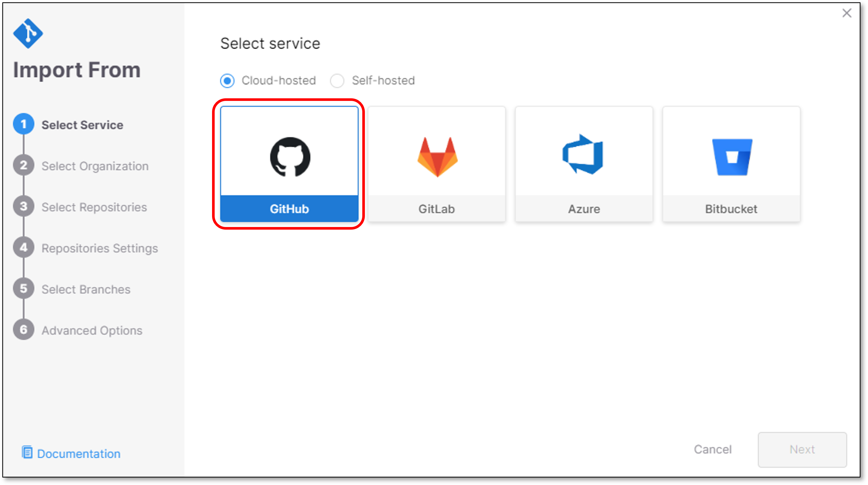Click the Git import logo icon

pos(29,33)
